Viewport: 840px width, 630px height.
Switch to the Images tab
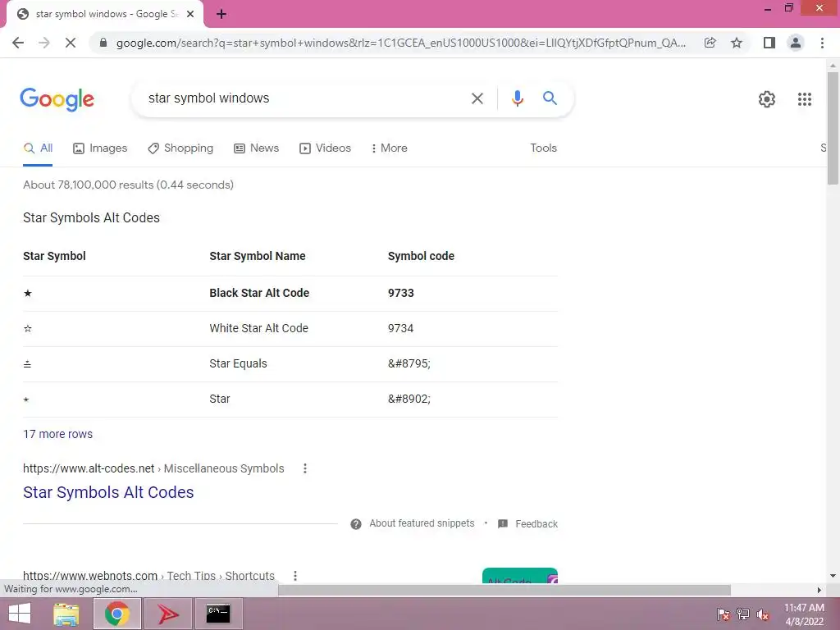click(100, 148)
